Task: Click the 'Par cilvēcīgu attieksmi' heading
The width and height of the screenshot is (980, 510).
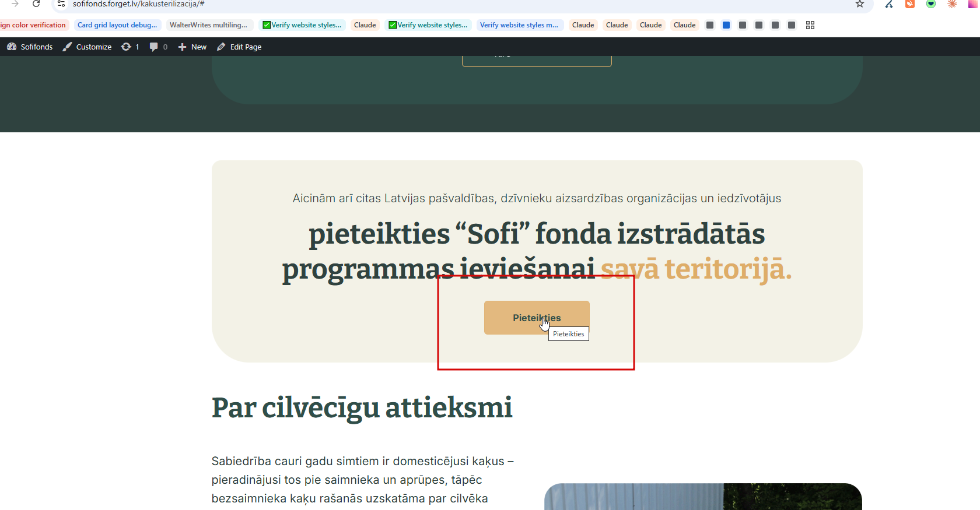Action: click(x=362, y=408)
